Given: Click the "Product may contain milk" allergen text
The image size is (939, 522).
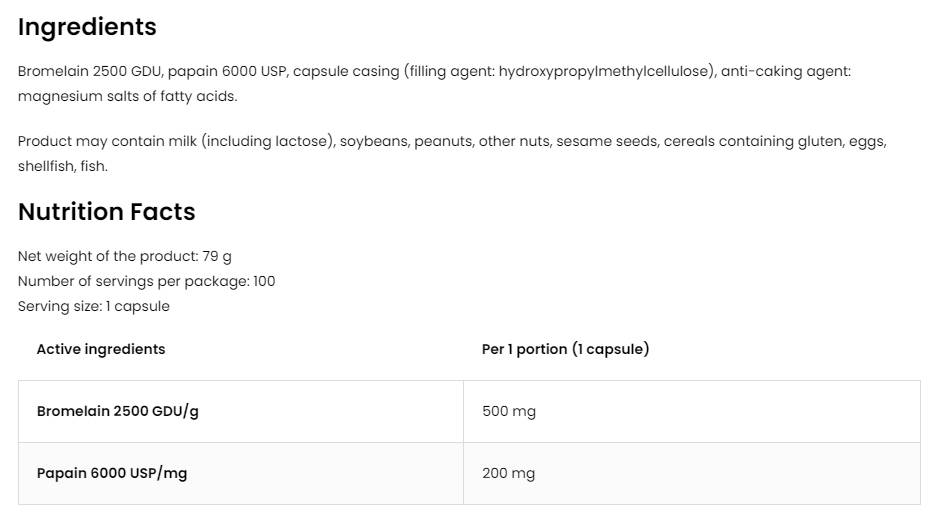Looking at the screenshot, I should click(107, 142).
